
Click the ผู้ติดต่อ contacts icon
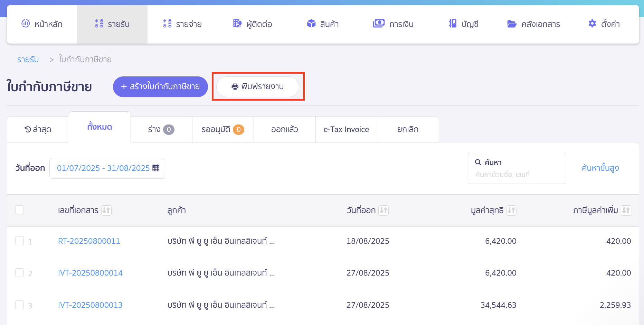[237, 24]
